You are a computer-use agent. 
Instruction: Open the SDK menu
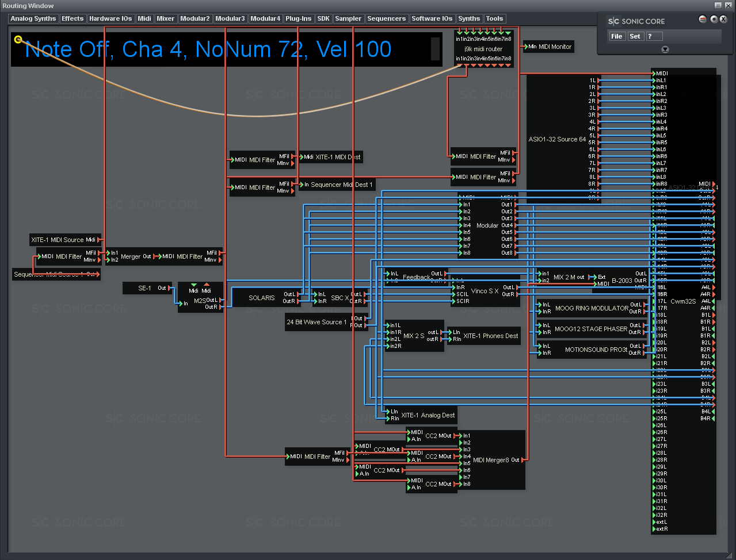click(x=323, y=18)
